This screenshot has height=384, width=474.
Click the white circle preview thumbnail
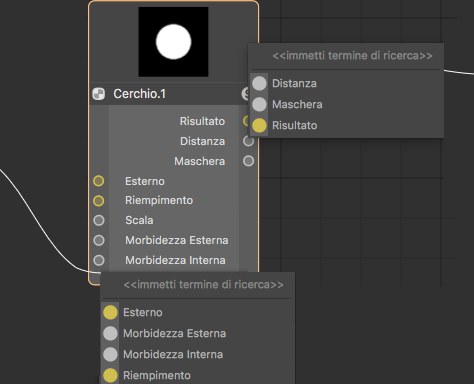173,42
